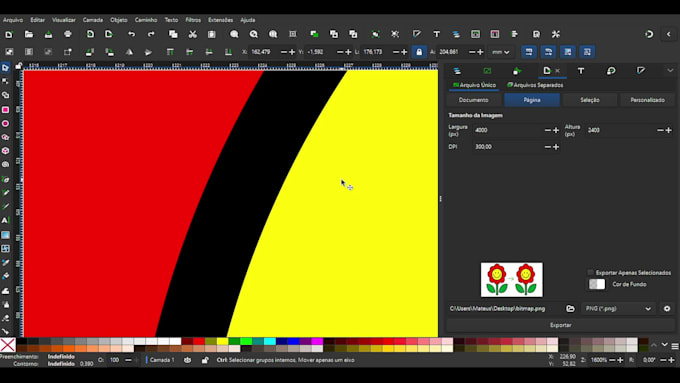Switch to Arquivos Separados tab
The width and height of the screenshot is (680, 383).
point(535,85)
